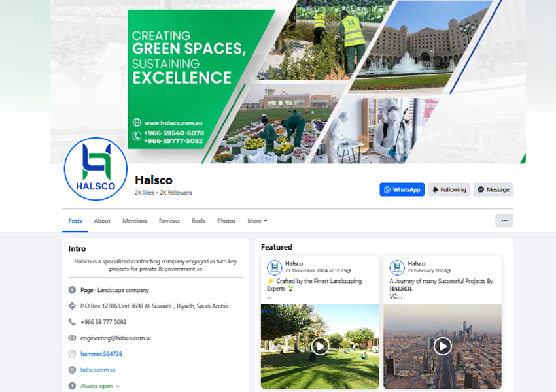Open the Halsco cover photo banner

coord(288,82)
